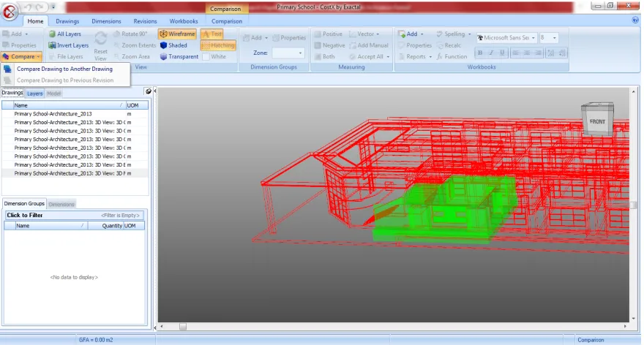This screenshot has height=345, width=644.
Task: Open the Compare dropdown button
Action: [x=21, y=56]
